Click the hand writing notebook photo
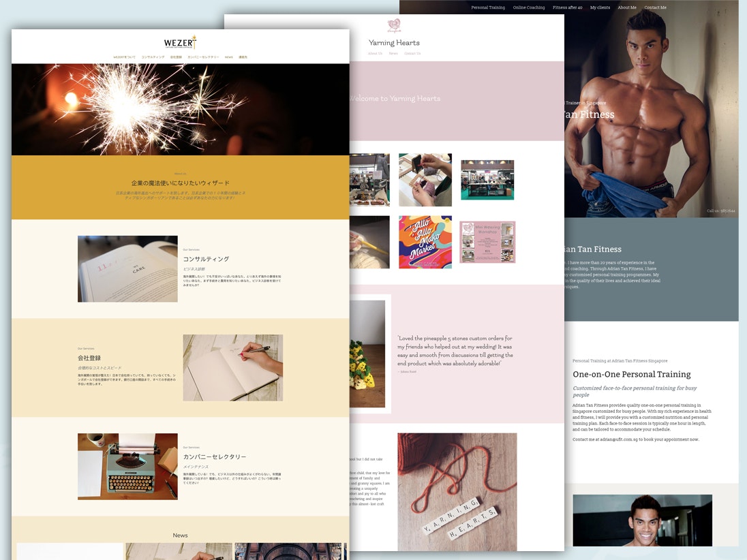This screenshot has height=560, width=747. pos(233,368)
